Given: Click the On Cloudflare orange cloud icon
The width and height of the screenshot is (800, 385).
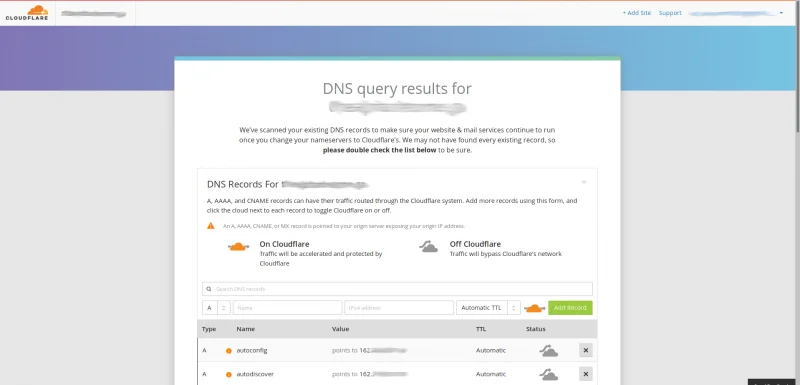Looking at the screenshot, I should pos(238,247).
